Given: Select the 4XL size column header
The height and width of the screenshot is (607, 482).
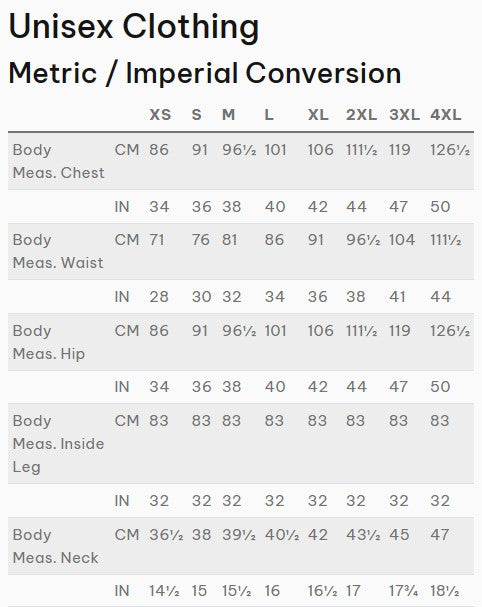Looking at the screenshot, I should tap(446, 115).
